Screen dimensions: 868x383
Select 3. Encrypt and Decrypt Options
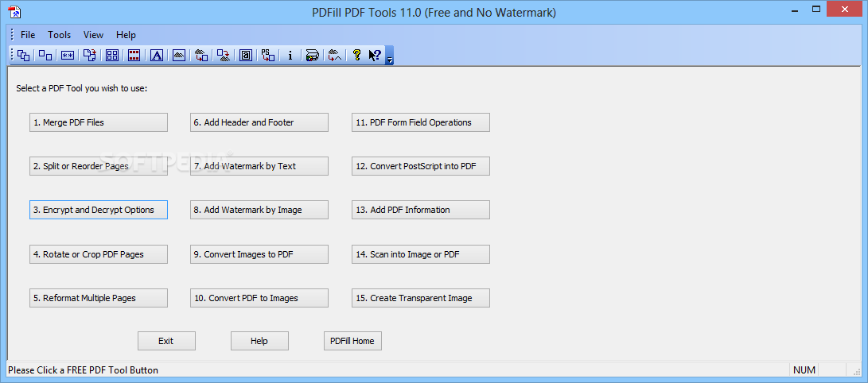pyautogui.click(x=99, y=210)
